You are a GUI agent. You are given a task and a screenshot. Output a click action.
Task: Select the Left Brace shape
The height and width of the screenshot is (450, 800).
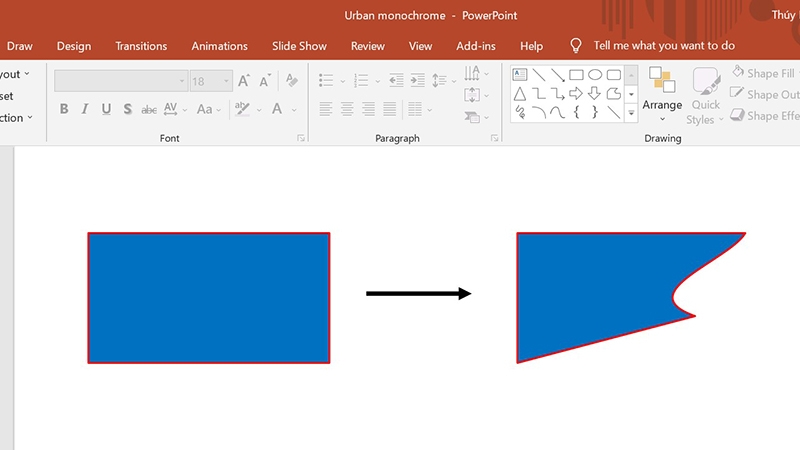(x=576, y=112)
